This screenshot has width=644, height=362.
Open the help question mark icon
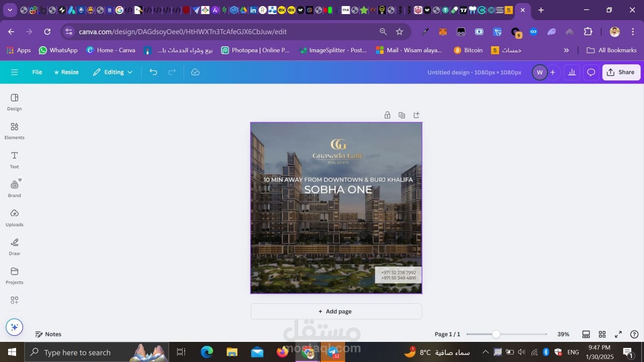(634, 334)
